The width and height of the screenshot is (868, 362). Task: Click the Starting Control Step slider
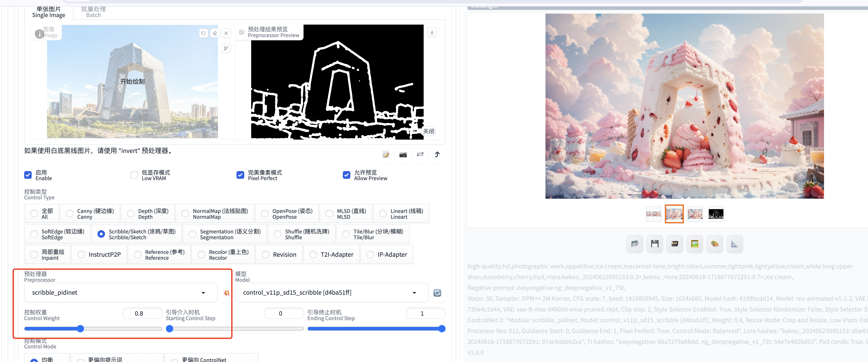235,329
